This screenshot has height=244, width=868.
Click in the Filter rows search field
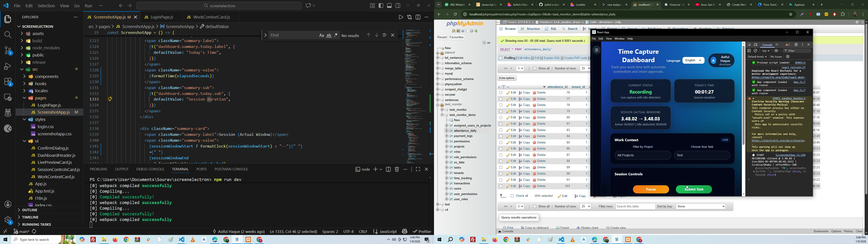[635, 206]
